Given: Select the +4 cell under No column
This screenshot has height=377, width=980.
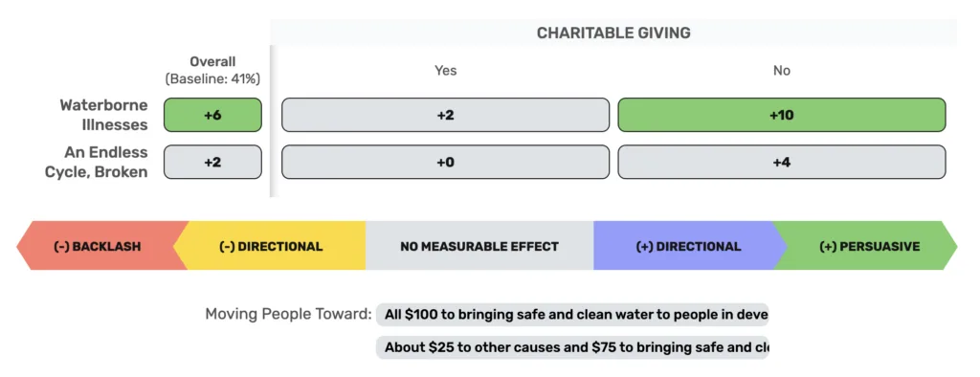Looking at the screenshot, I should click(x=782, y=162).
